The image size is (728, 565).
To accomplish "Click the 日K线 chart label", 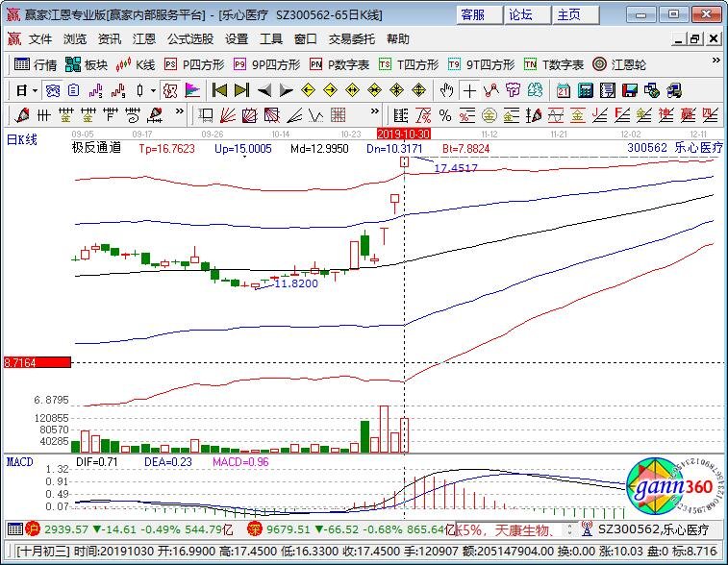I will pos(22,139).
